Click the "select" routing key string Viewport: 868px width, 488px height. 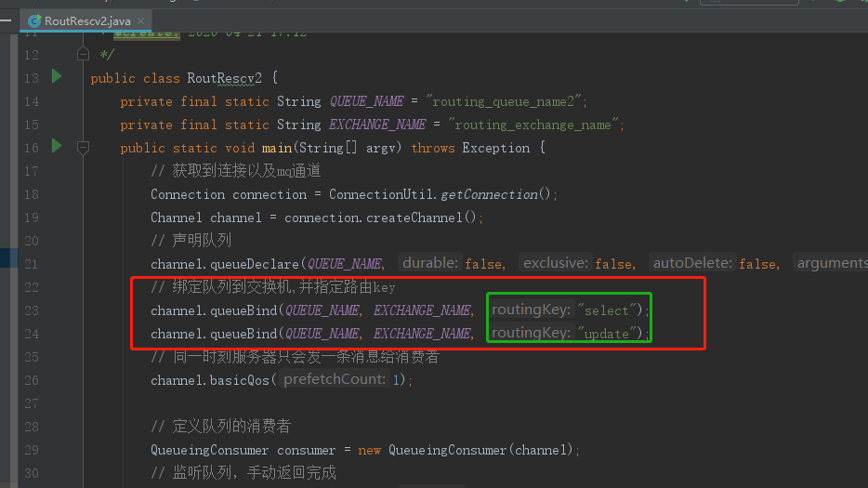[606, 310]
